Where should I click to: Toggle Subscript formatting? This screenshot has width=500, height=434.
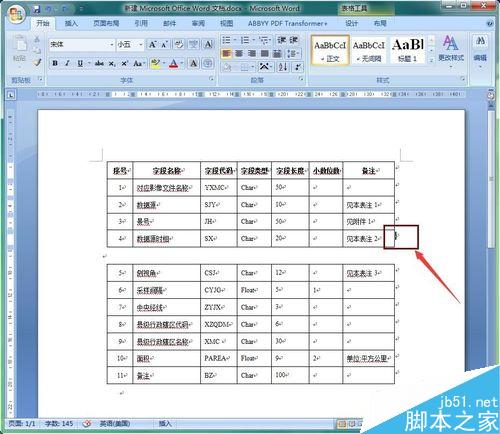pos(113,63)
